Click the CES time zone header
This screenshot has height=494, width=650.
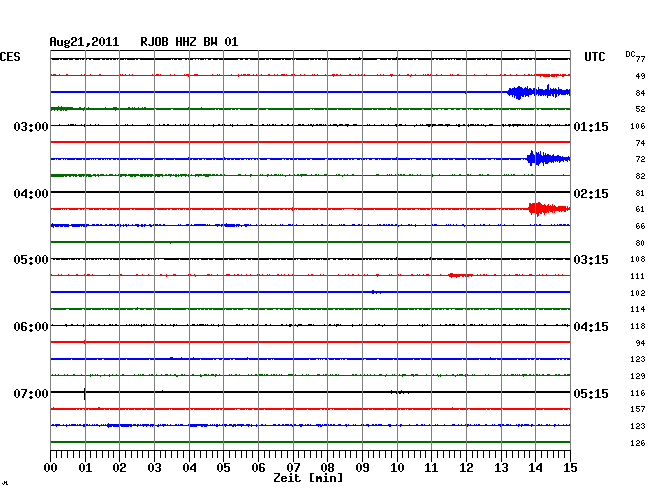point(10,57)
